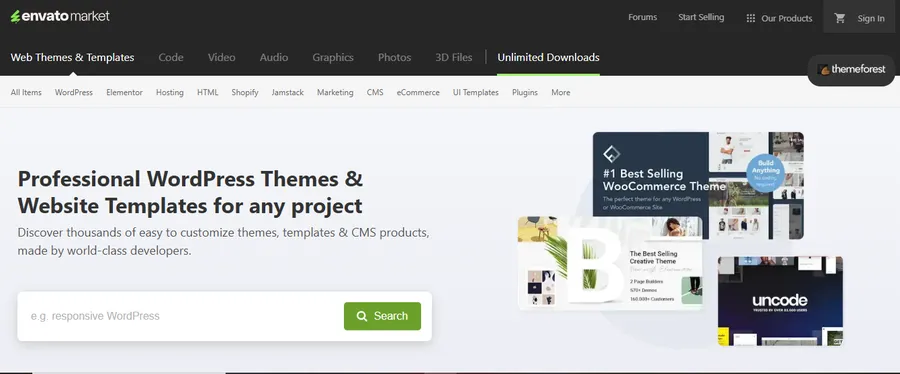Screen dimensions: 900x374
Task: Open Unlimited Downloads tab
Action: click(x=548, y=57)
